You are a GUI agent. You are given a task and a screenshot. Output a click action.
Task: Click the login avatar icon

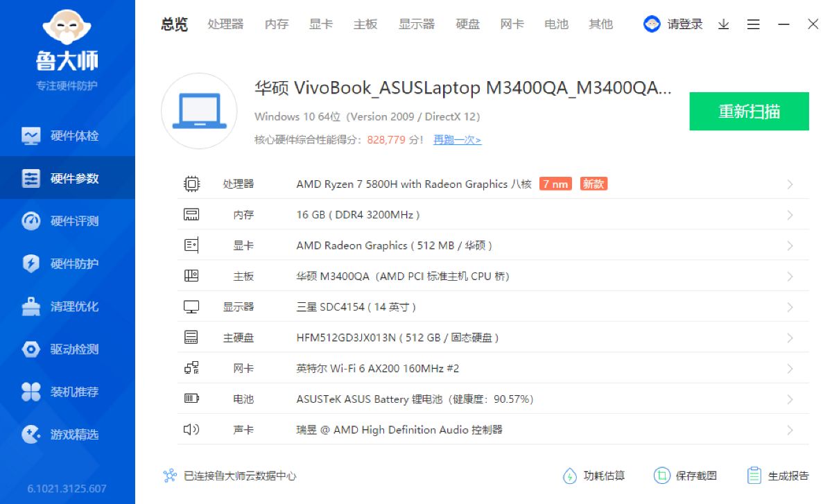(x=652, y=24)
